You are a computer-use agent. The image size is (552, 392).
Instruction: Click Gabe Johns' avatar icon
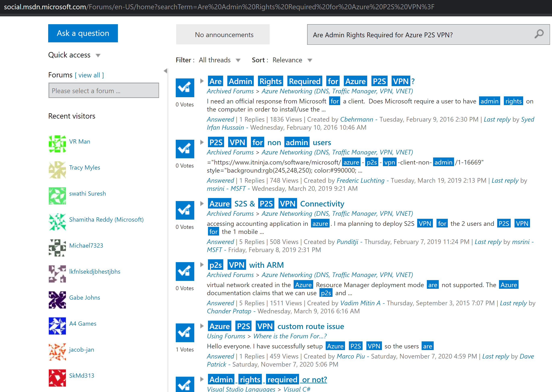tap(57, 300)
